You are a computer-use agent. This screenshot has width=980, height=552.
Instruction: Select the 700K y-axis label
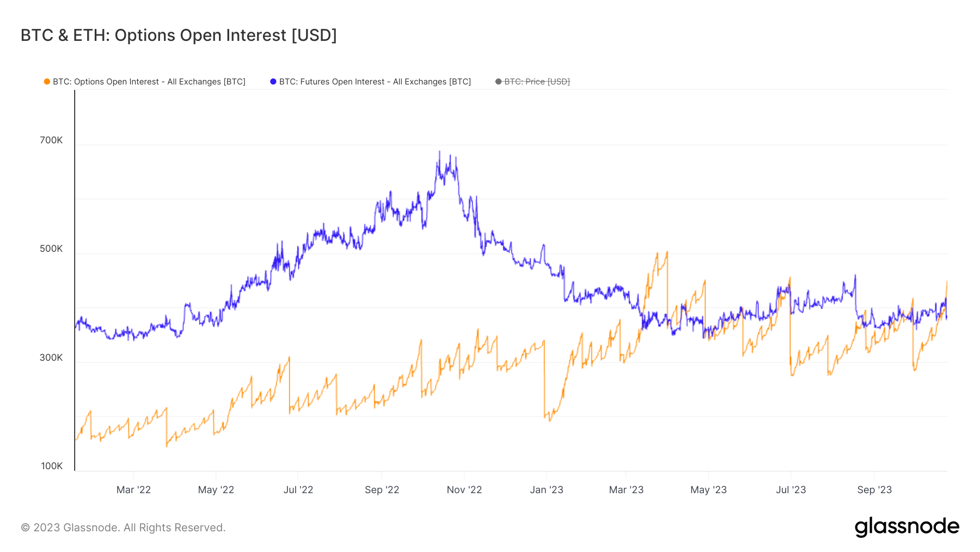point(51,141)
